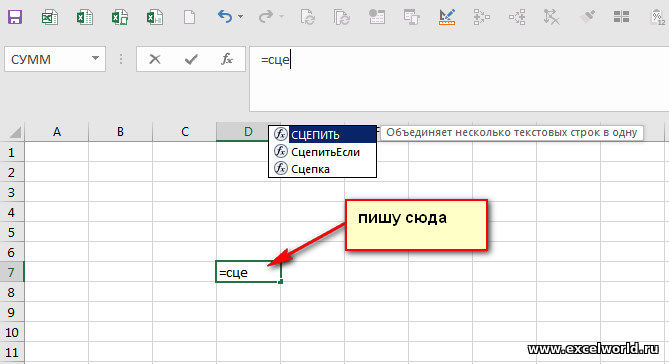Screen dimensions: 669x364
Task: Click the purple Save icon
Action: 15,17
